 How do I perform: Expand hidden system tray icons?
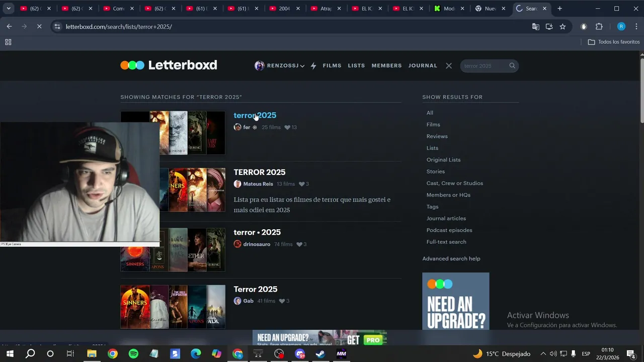click(543, 354)
